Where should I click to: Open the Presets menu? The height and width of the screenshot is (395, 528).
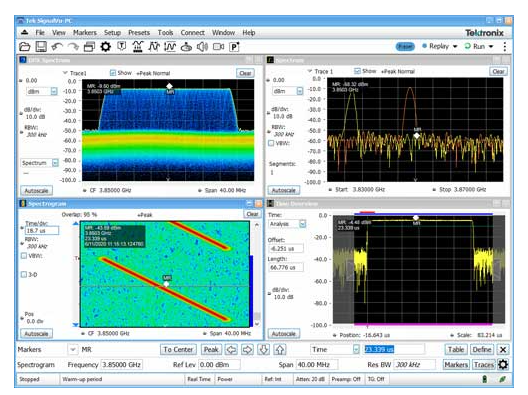139,33
